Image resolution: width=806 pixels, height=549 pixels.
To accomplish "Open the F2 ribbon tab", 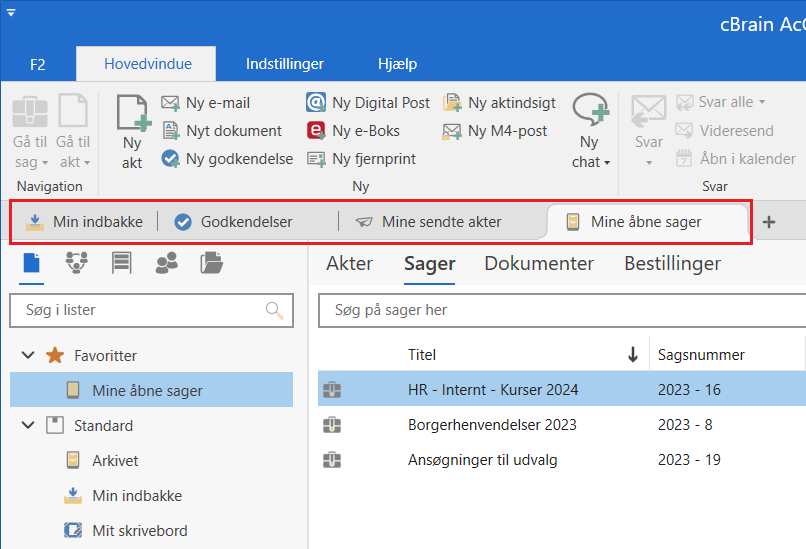I will click(x=38, y=64).
